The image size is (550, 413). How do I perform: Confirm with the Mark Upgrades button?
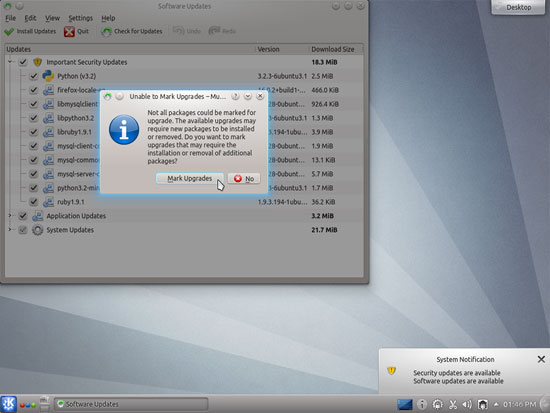(189, 178)
